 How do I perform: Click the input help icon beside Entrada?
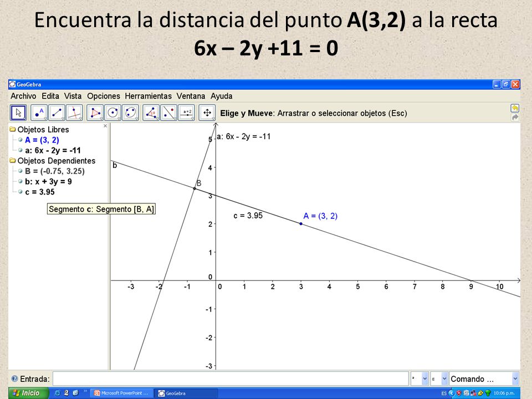14,378
